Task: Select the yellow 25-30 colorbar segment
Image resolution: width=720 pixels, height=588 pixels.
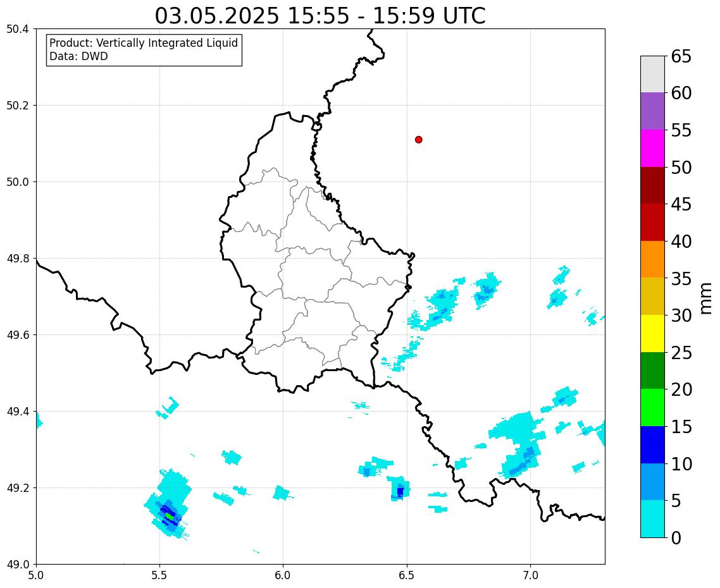Action: (x=652, y=333)
